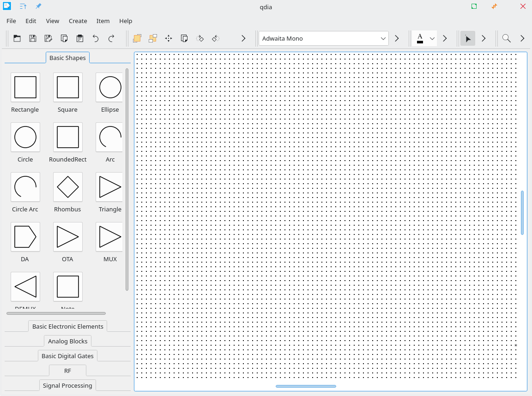The height and width of the screenshot is (396, 532).
Task: Click the Open file toolbar icon
Action: 17,38
